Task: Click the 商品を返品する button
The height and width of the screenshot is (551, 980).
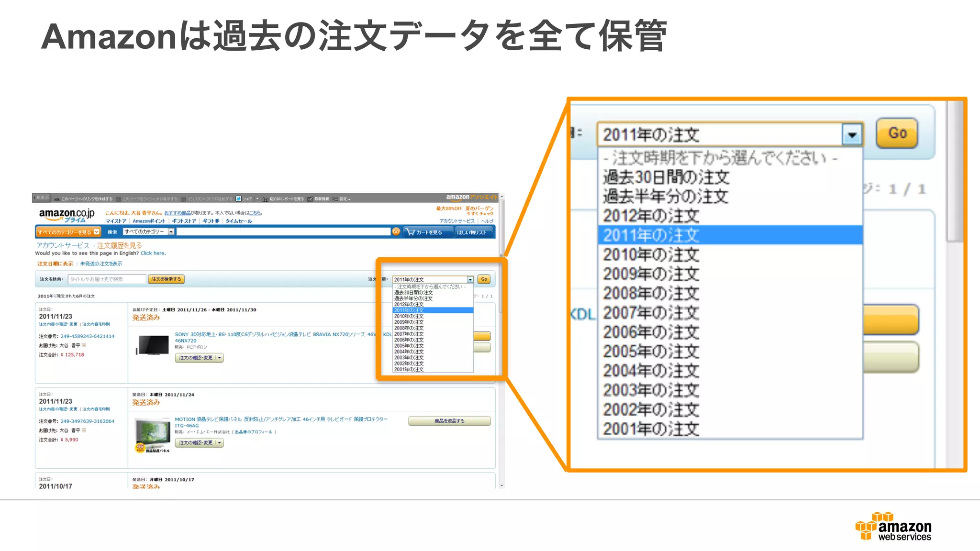Action: coord(449,421)
